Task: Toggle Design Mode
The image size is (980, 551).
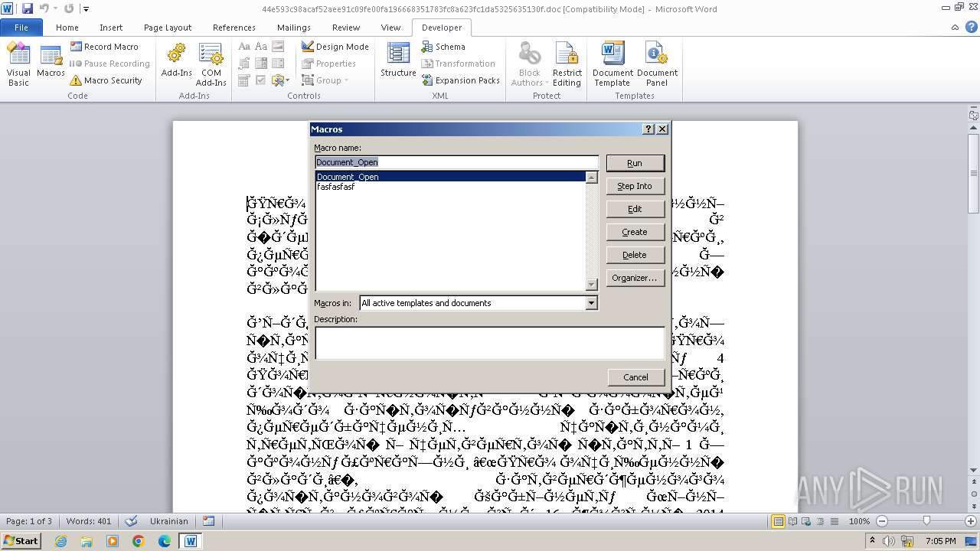Action: click(x=335, y=47)
